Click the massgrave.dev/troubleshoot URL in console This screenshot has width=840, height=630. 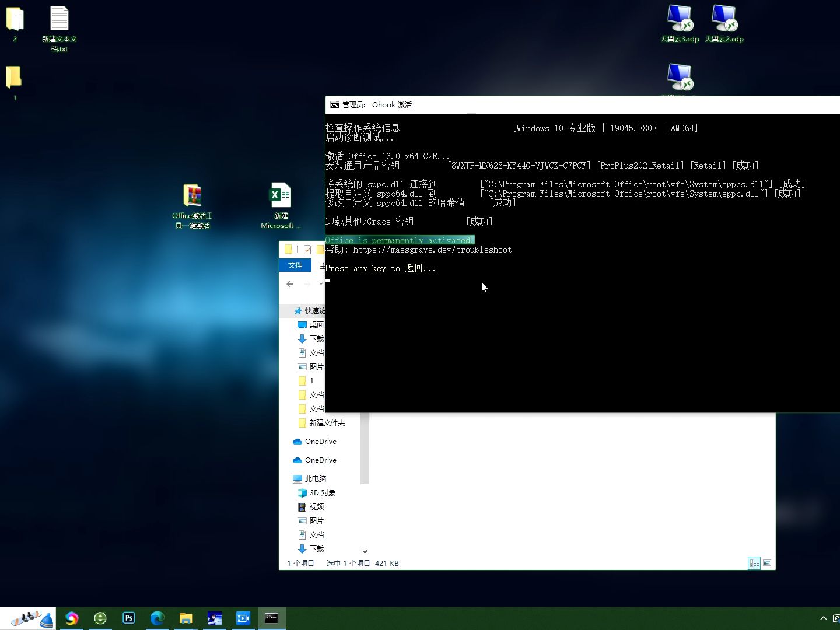pos(432,250)
